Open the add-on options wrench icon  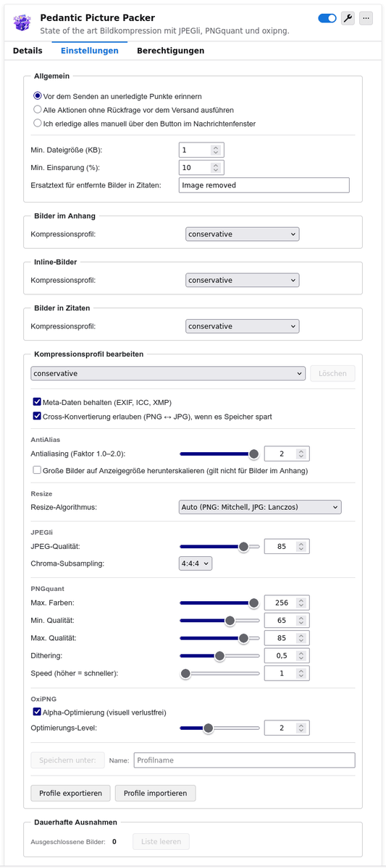pyautogui.click(x=348, y=18)
